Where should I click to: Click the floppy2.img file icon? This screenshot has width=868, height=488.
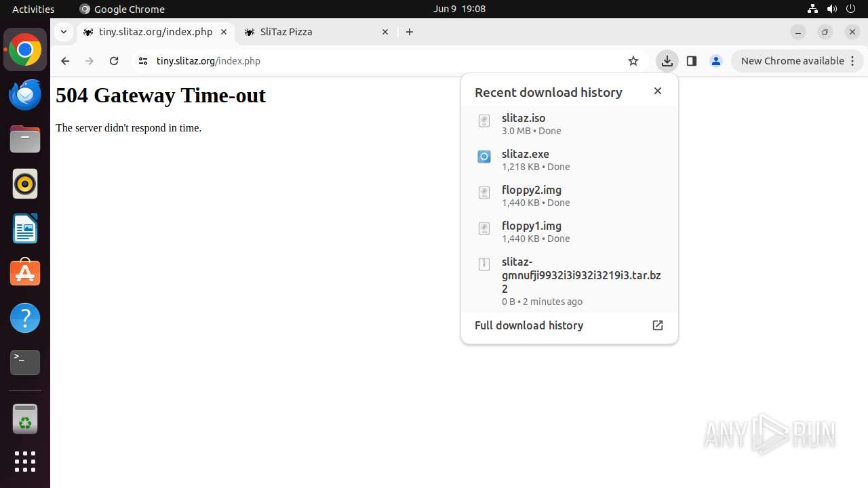point(484,192)
